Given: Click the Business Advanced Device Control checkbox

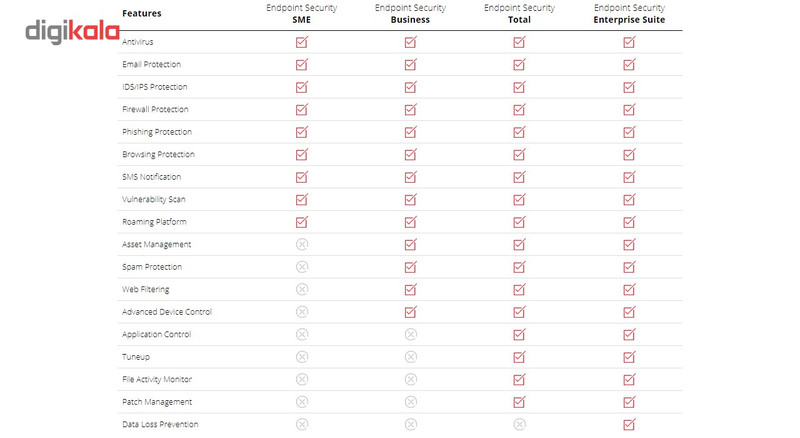Looking at the screenshot, I should 411,312.
